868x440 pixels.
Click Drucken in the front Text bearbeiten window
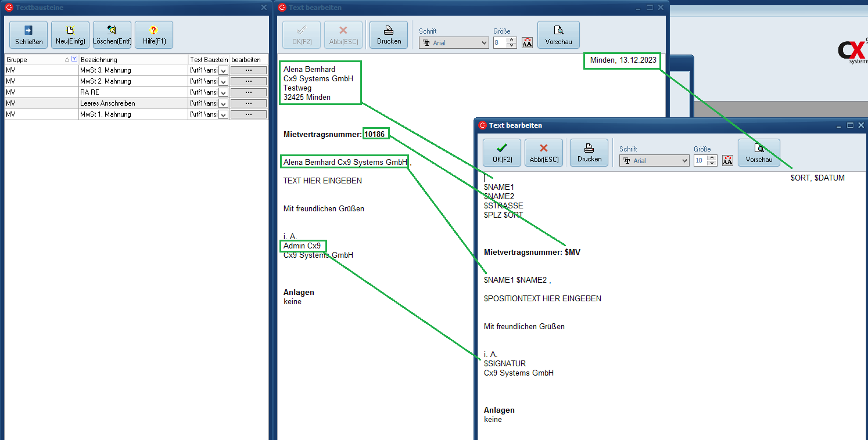(589, 153)
